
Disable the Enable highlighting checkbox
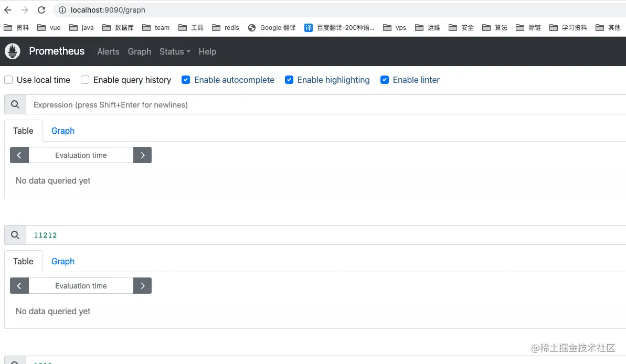[289, 80]
